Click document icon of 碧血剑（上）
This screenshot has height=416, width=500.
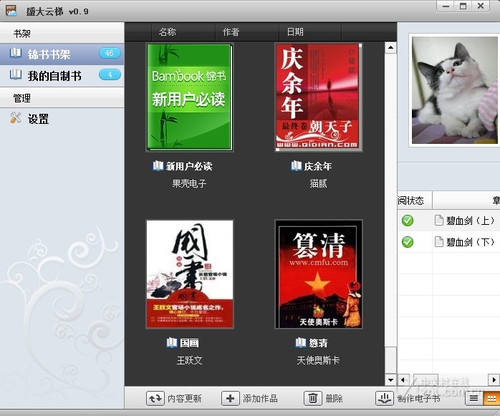point(439,220)
